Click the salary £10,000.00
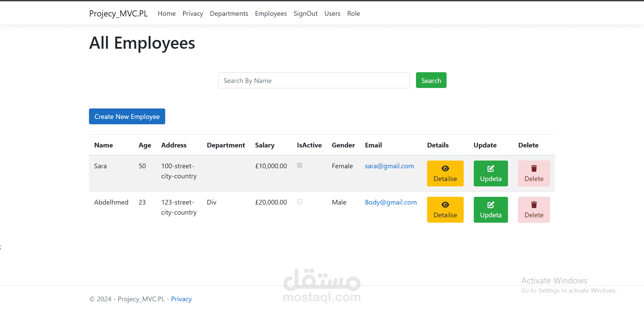Viewport: 644px width, 310px height. (271, 166)
